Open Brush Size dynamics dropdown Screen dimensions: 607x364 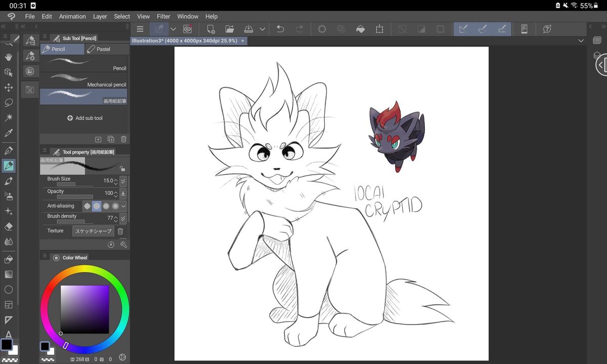123,181
